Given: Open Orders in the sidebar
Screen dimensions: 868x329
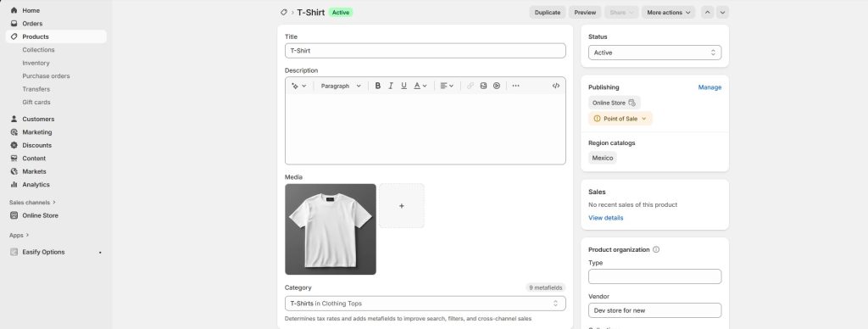Looking at the screenshot, I should click(32, 23).
